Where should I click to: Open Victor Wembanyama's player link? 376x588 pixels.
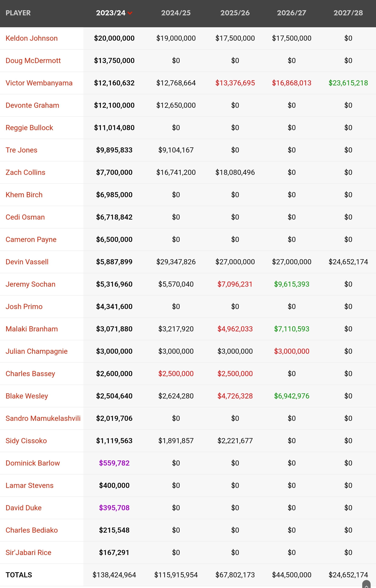(x=39, y=83)
